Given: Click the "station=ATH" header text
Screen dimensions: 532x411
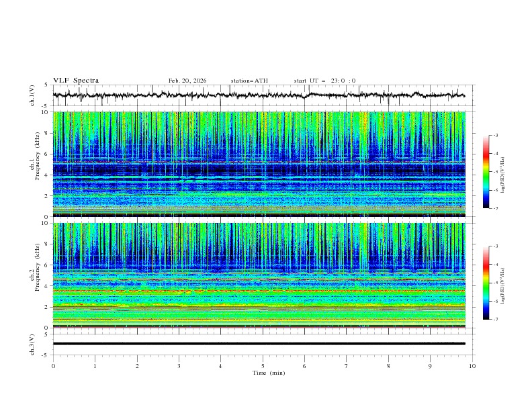Looking at the screenshot, I should 249,81.
